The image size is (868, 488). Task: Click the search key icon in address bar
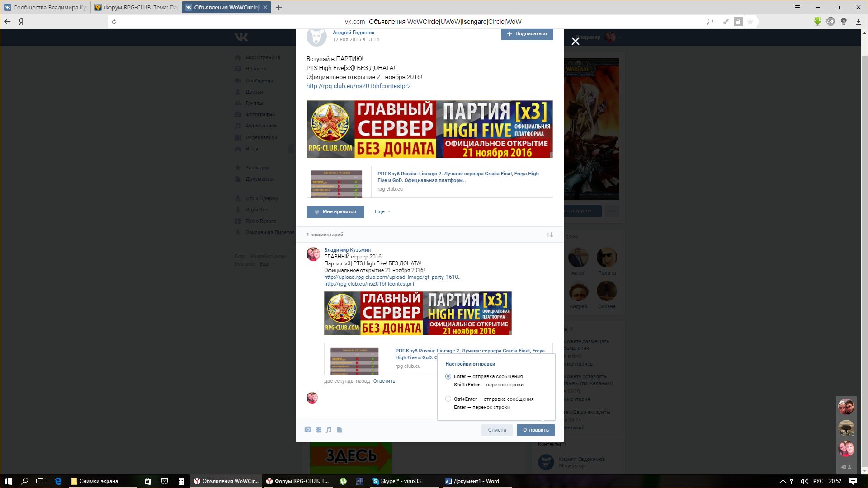pyautogui.click(x=710, y=22)
